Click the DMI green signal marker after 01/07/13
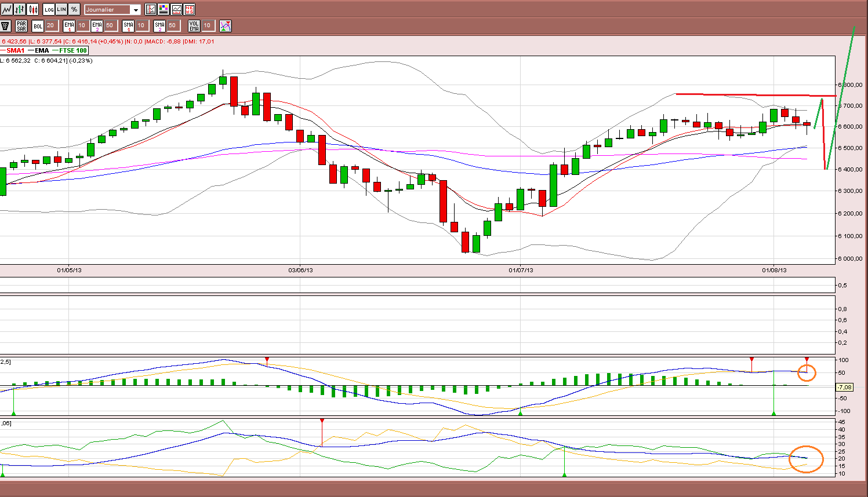Screen dimensions: 868x497 pyautogui.click(x=564, y=474)
